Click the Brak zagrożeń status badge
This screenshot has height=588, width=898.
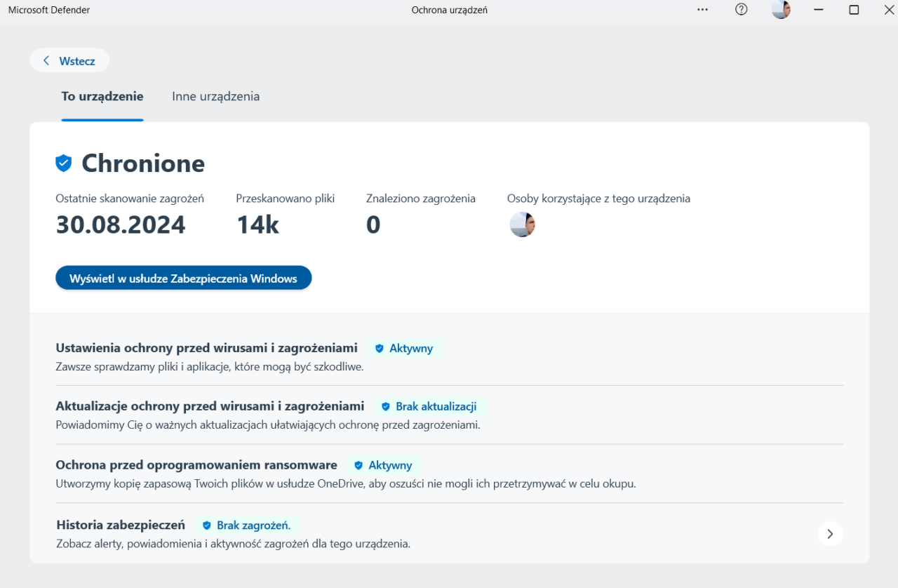pyautogui.click(x=247, y=525)
